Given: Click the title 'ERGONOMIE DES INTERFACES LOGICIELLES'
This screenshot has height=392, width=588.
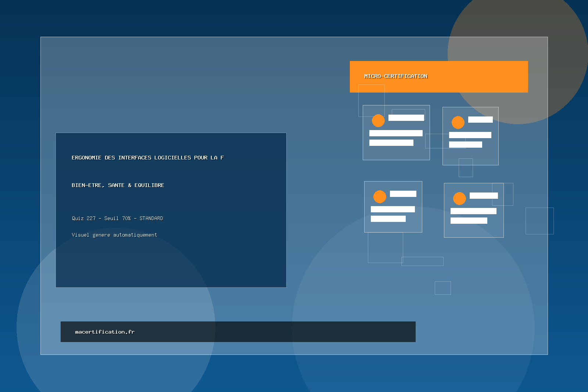Looking at the screenshot, I should coord(147,158).
